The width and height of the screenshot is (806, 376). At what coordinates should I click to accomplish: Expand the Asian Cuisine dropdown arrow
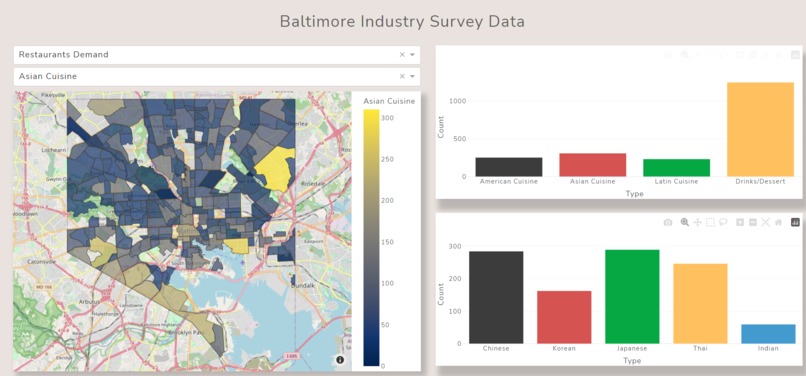412,76
